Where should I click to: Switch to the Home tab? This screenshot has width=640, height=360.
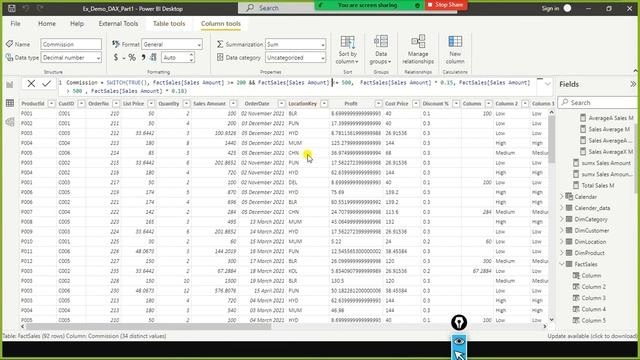point(47,24)
